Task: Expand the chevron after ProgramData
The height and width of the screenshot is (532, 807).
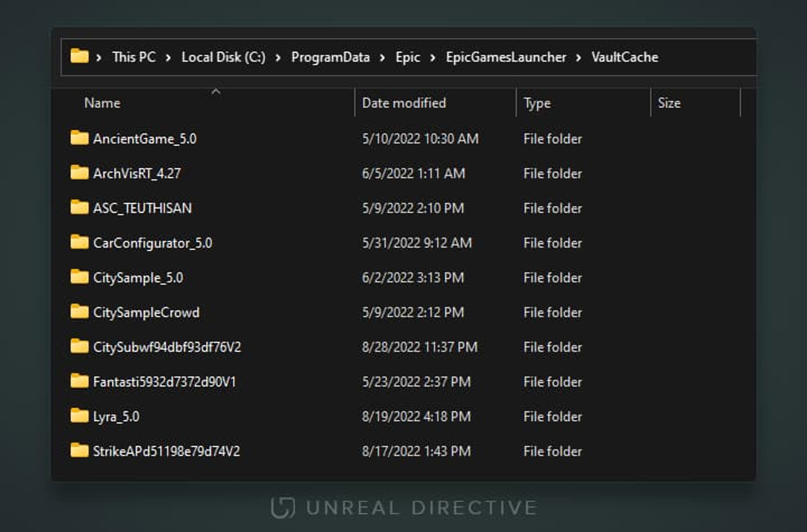Action: [383, 57]
